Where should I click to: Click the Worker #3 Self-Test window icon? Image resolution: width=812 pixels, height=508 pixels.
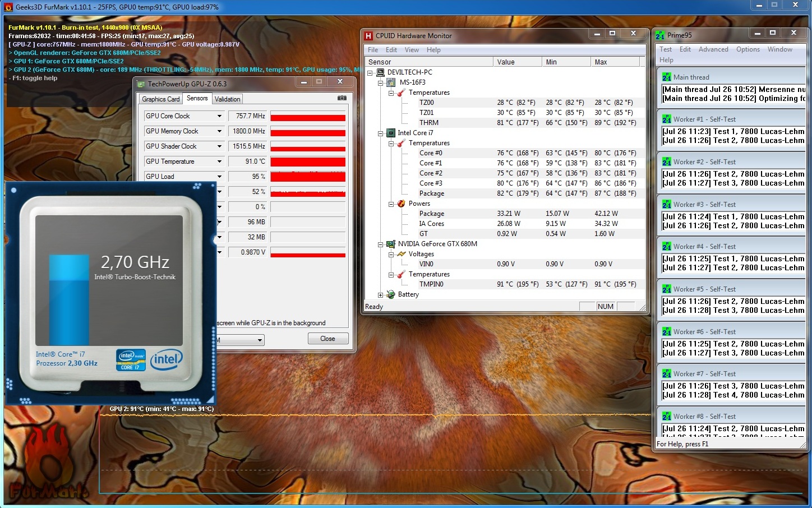pos(667,204)
